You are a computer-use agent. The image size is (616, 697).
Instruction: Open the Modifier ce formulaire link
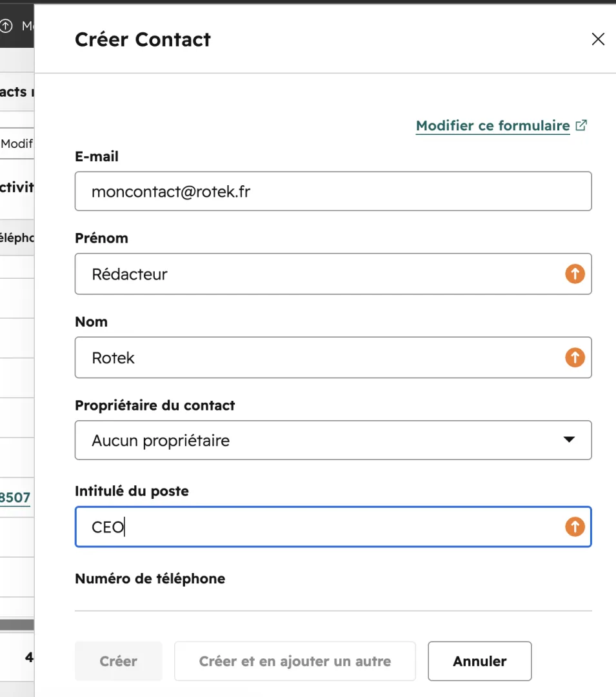coord(493,125)
